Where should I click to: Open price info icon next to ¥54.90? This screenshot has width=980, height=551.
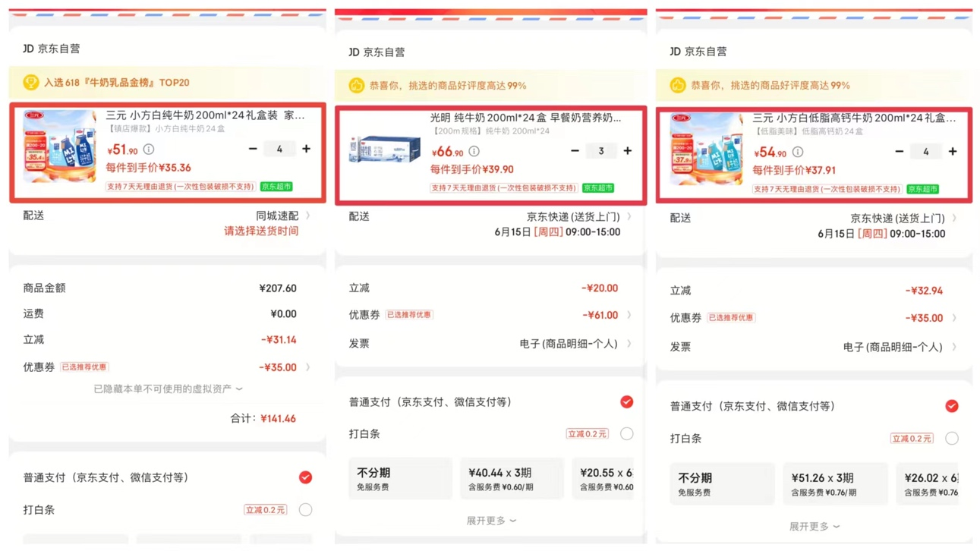coord(798,152)
